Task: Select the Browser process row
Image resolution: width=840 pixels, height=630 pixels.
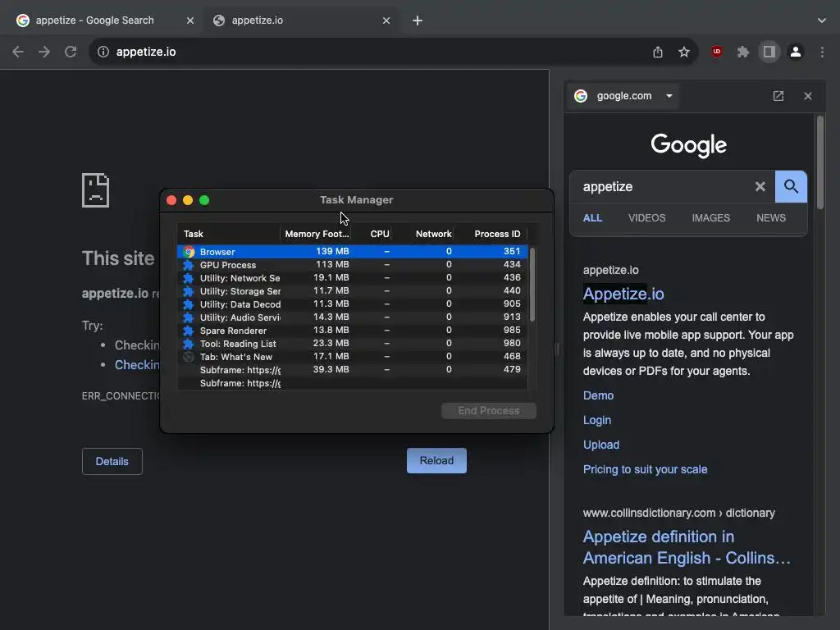Action: tap(352, 251)
